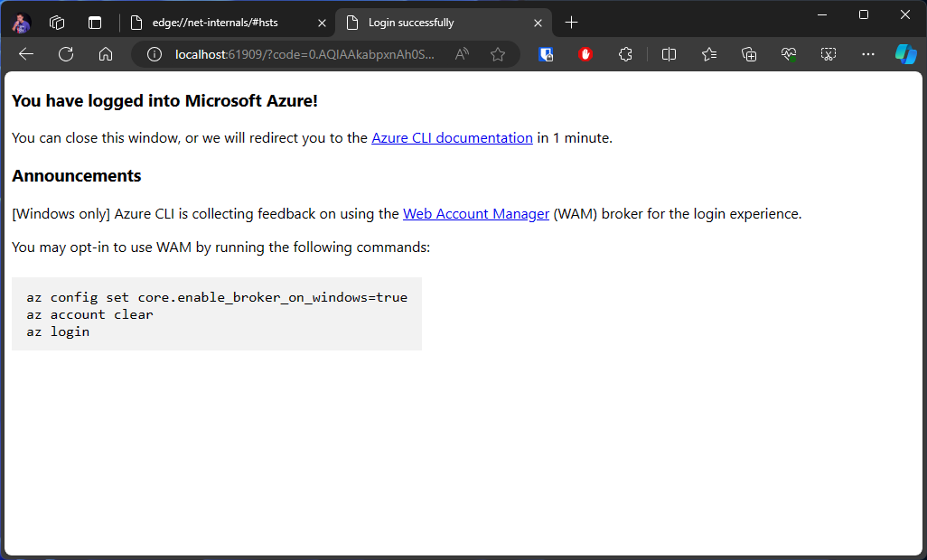Image resolution: width=927 pixels, height=560 pixels.
Task: Open the password manager extension
Action: coord(546,54)
